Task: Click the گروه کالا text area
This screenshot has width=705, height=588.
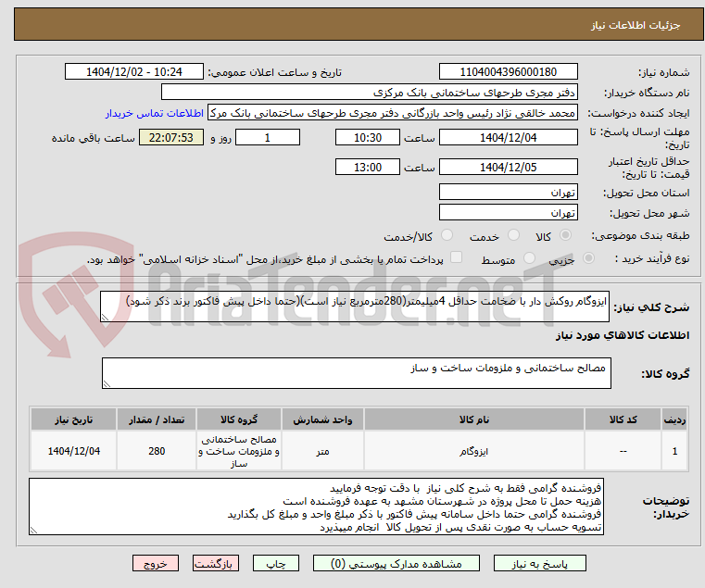Action: 356,373
